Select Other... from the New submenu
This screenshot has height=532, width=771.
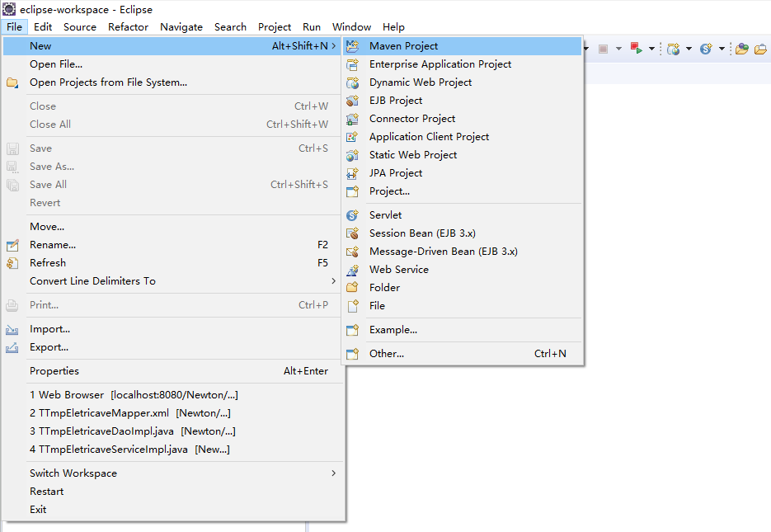pyautogui.click(x=386, y=353)
